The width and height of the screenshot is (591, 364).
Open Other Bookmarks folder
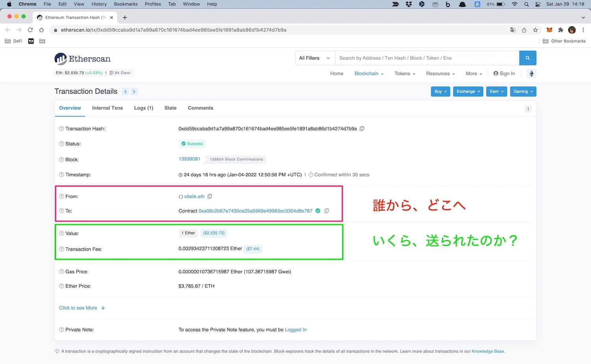[x=564, y=41]
